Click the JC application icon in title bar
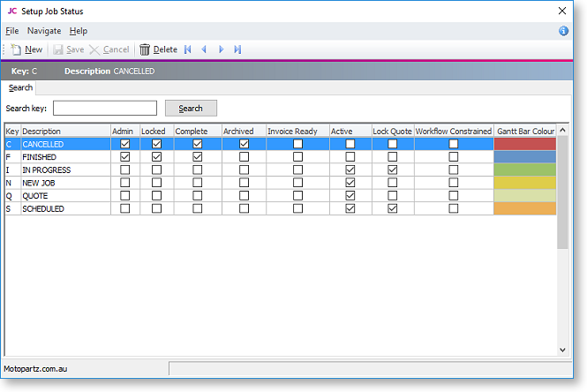 [x=12, y=11]
